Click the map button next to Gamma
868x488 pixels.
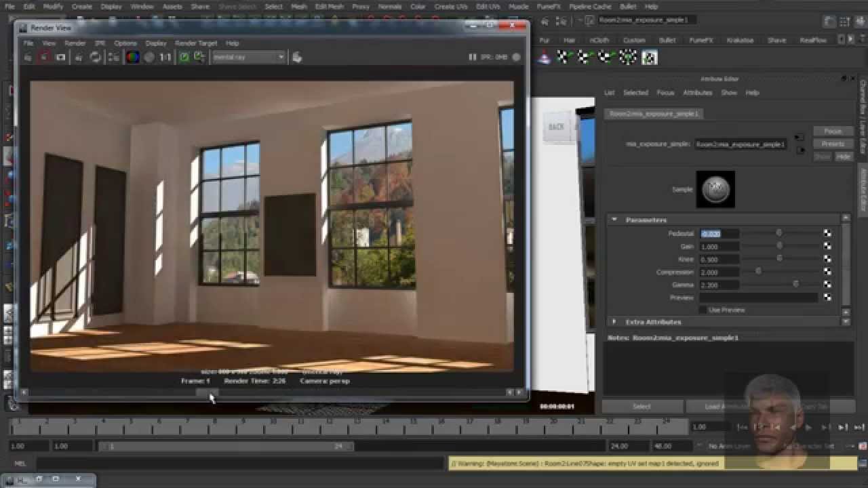(x=827, y=285)
